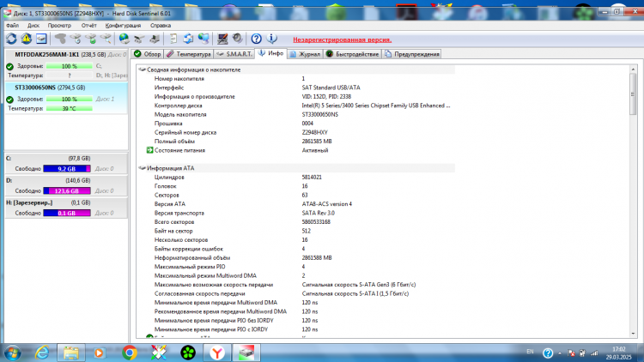Start the disk self-test with clock icon

tap(76, 39)
